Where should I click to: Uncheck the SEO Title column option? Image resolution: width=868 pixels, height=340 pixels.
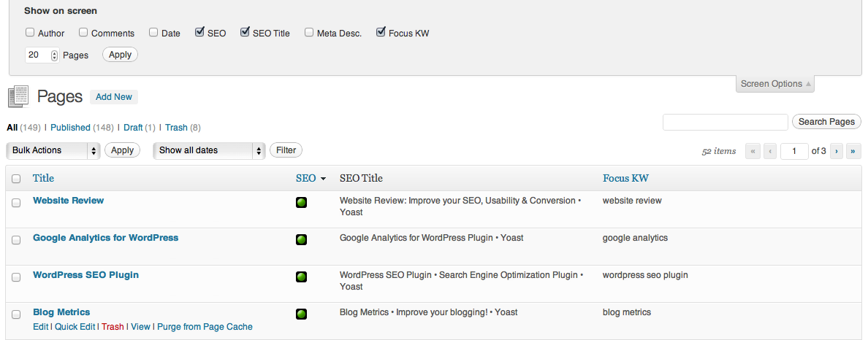pos(245,32)
